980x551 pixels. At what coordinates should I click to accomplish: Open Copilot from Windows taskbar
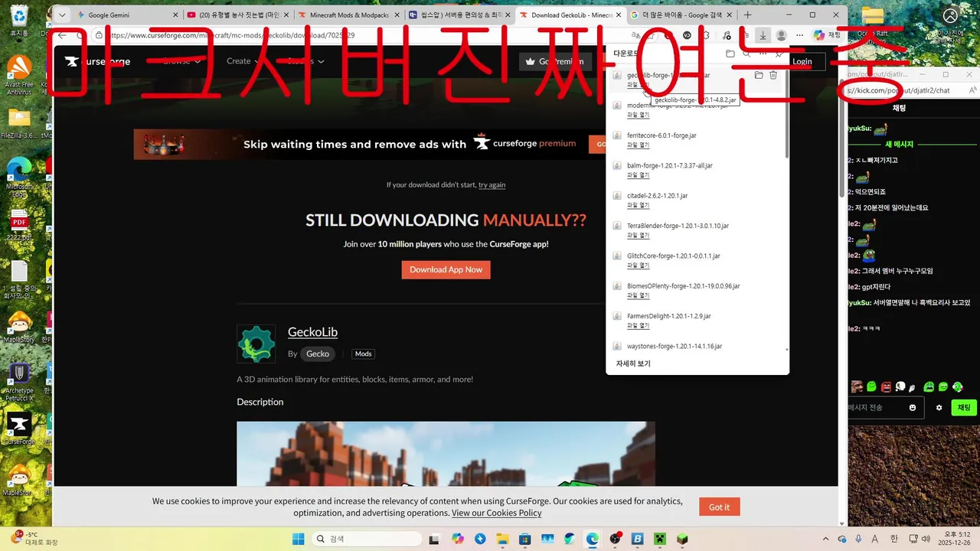[x=458, y=539]
